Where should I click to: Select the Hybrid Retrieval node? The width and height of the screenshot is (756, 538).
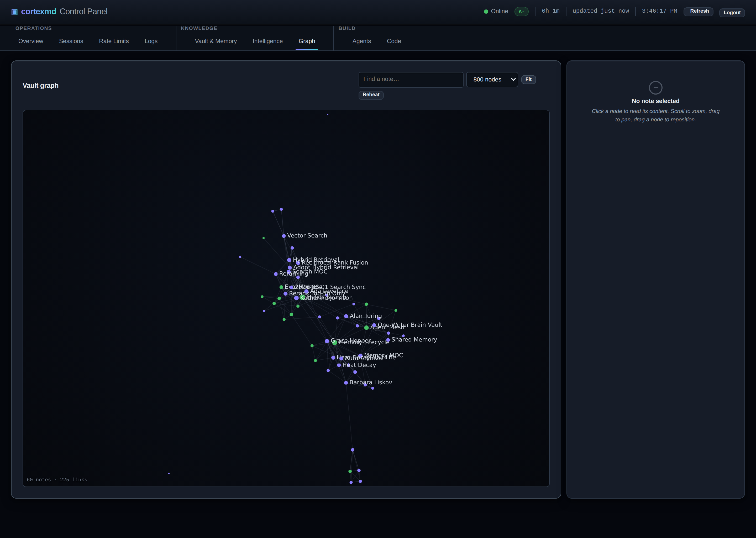pyautogui.click(x=289, y=260)
